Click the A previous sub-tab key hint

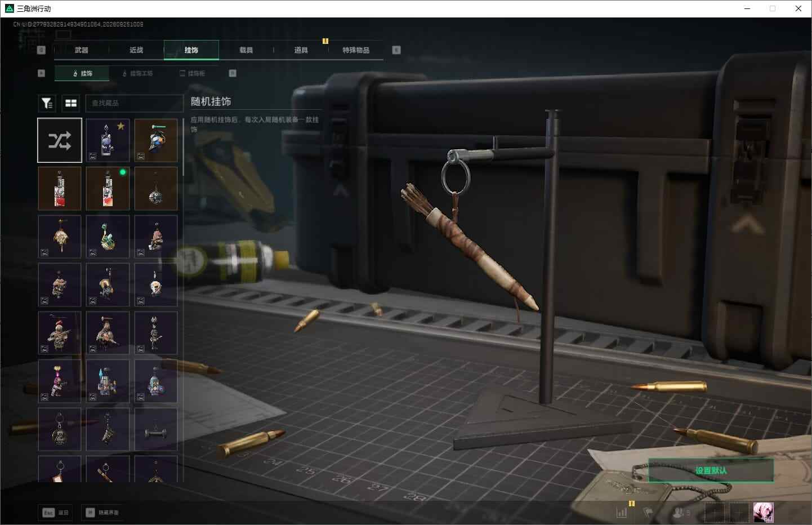[x=41, y=73]
